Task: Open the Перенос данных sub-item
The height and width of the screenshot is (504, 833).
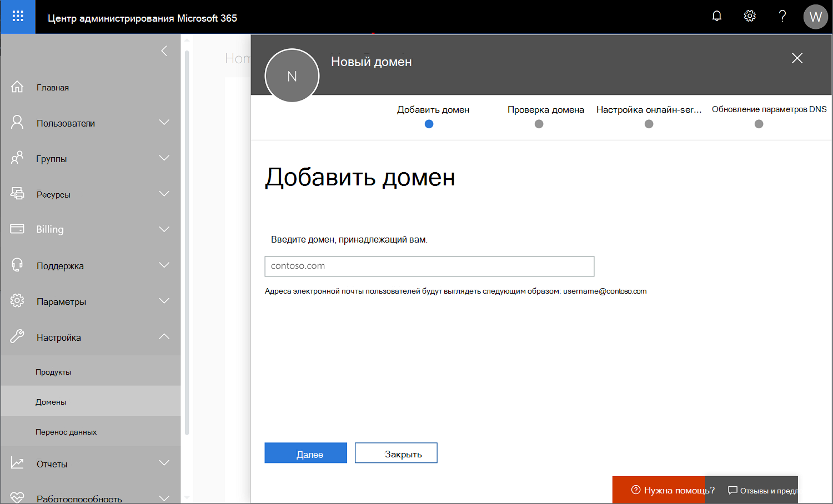Action: click(x=91, y=432)
